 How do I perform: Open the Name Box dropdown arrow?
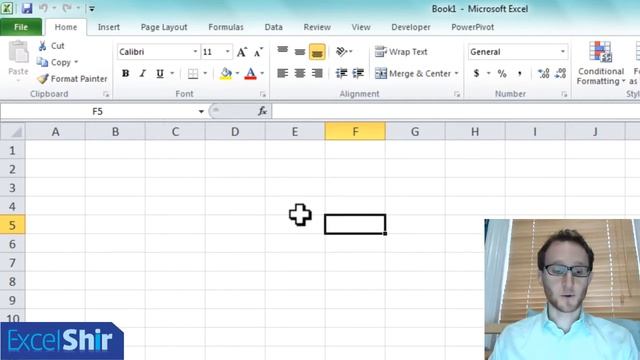coord(201,111)
